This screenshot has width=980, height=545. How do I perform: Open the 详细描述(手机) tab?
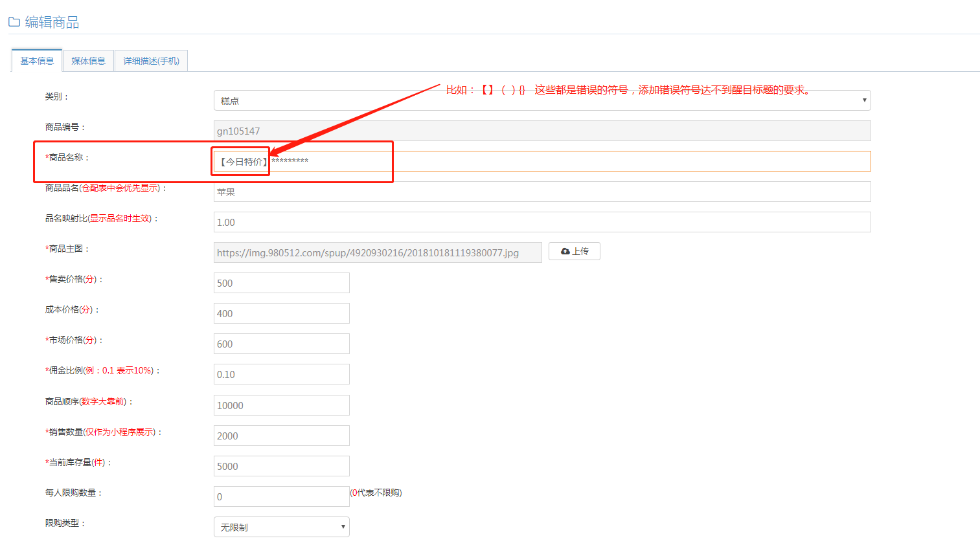(x=151, y=61)
